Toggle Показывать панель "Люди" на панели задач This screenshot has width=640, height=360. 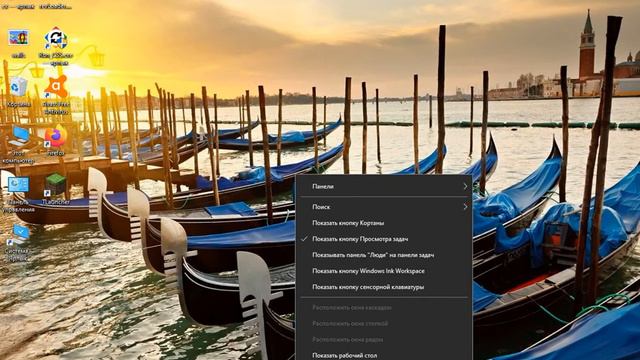coord(384,255)
